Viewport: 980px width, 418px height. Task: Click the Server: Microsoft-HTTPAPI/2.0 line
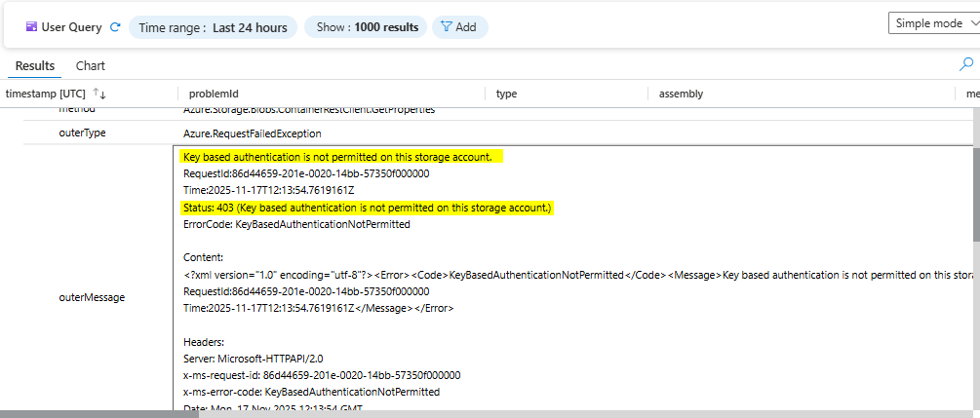254,359
